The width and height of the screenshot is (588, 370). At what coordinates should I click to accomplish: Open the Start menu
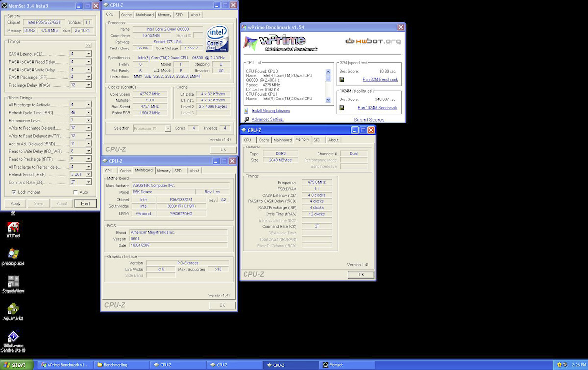point(17,365)
